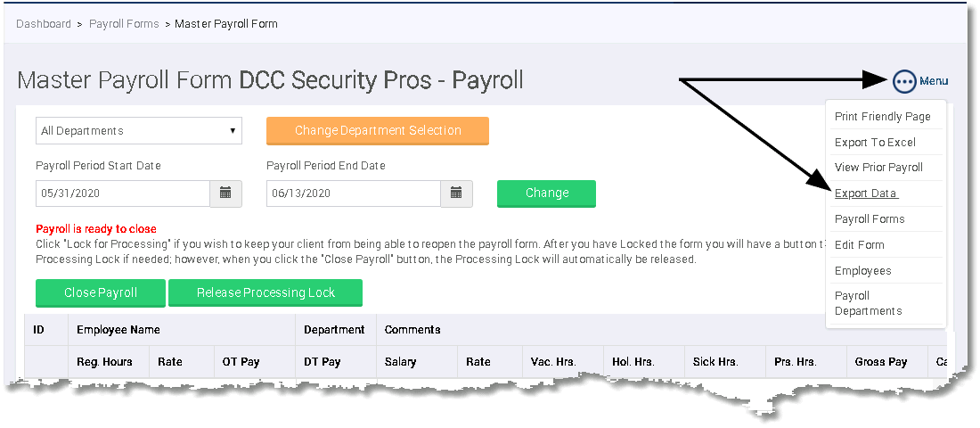The width and height of the screenshot is (980, 428).
Task: Open calendar picker for Payroll Period Start Date
Action: [x=225, y=193]
